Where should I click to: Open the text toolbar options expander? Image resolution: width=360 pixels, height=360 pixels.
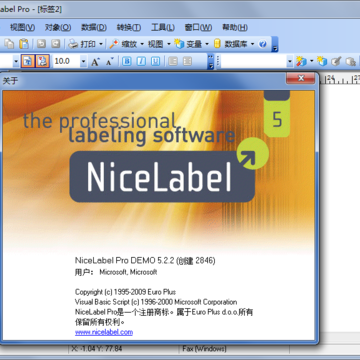[211, 62]
